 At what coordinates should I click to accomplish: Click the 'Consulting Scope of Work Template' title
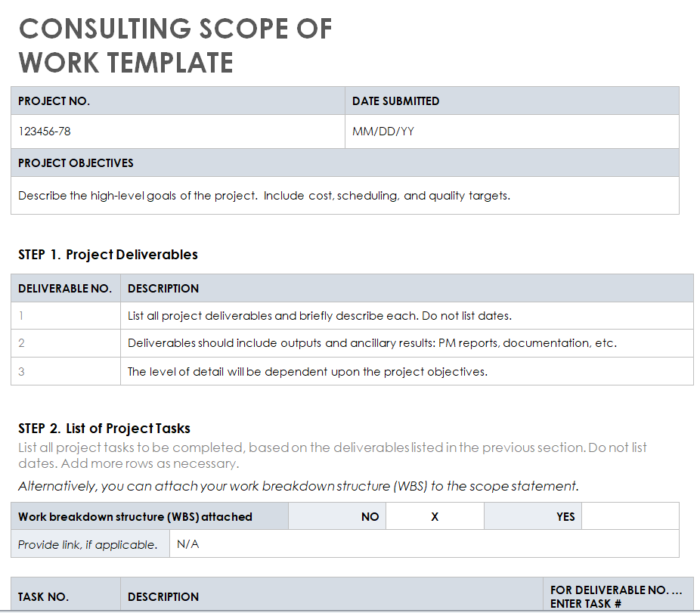pyautogui.click(x=175, y=45)
